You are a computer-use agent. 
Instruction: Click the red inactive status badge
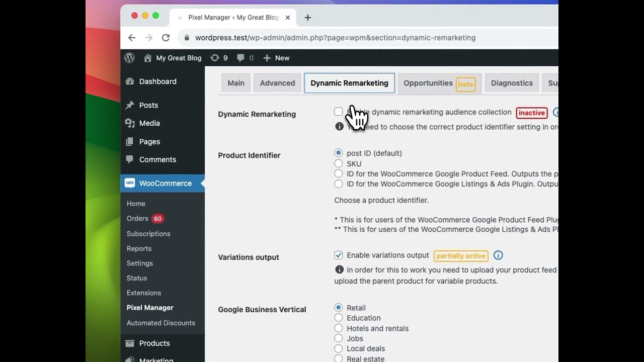pos(531,113)
